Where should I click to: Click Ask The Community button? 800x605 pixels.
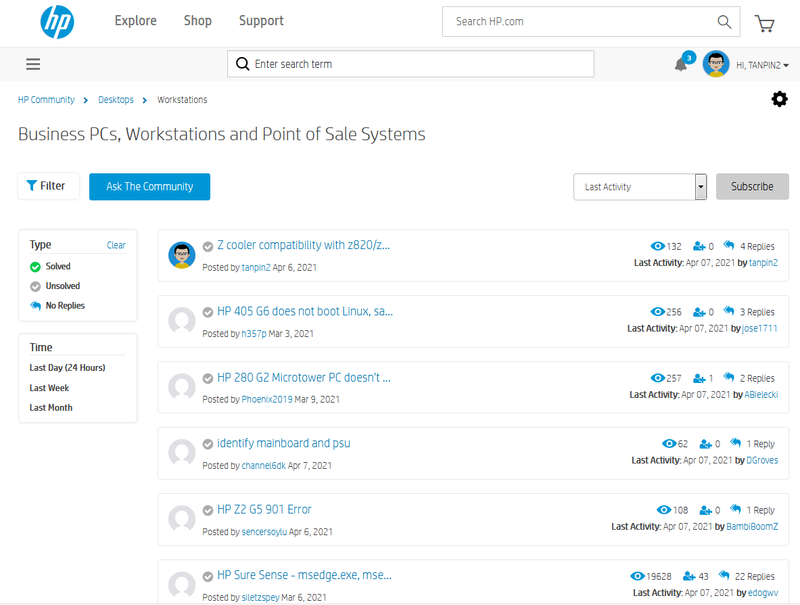click(x=149, y=187)
